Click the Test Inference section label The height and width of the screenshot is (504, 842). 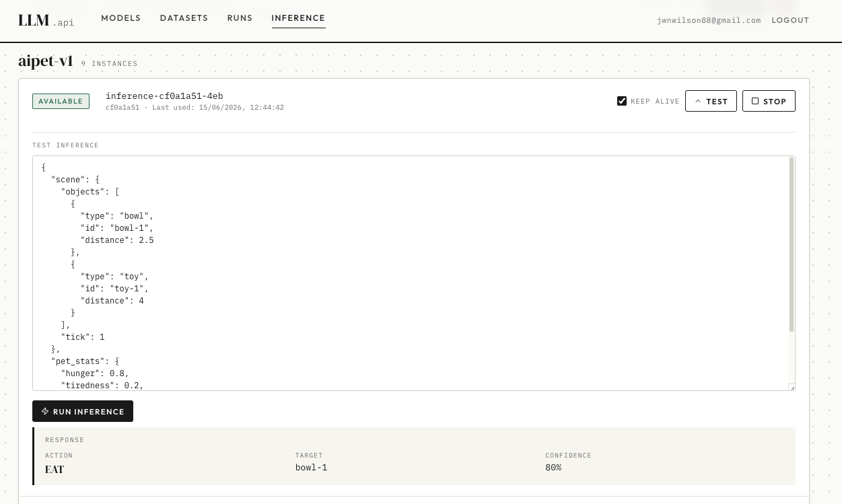click(x=65, y=145)
